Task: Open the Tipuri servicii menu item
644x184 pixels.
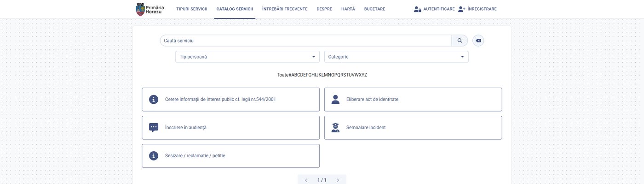Action: [192, 9]
